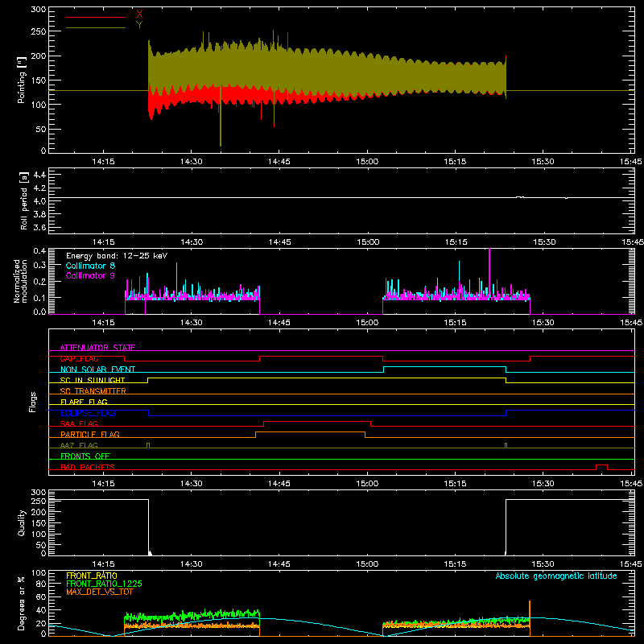Click the 'Normalized modulation' axis title
Viewport: 644px width, 644px height.
coord(21,281)
